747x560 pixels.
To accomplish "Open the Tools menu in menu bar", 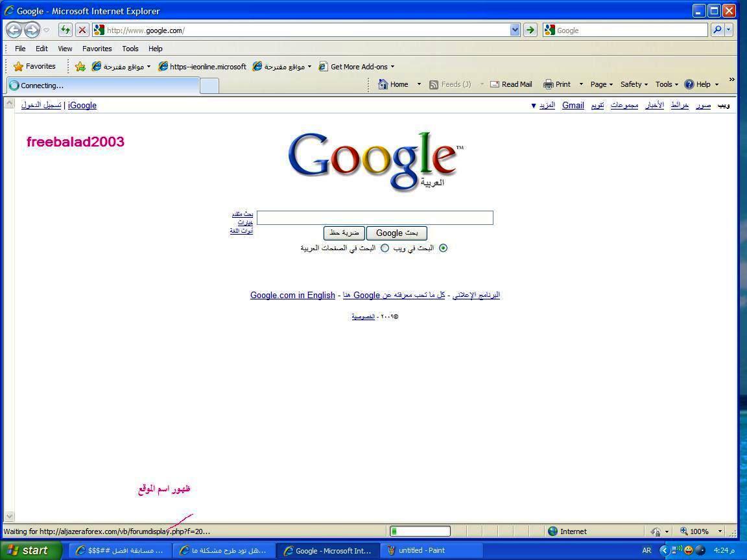I will pyautogui.click(x=130, y=49).
